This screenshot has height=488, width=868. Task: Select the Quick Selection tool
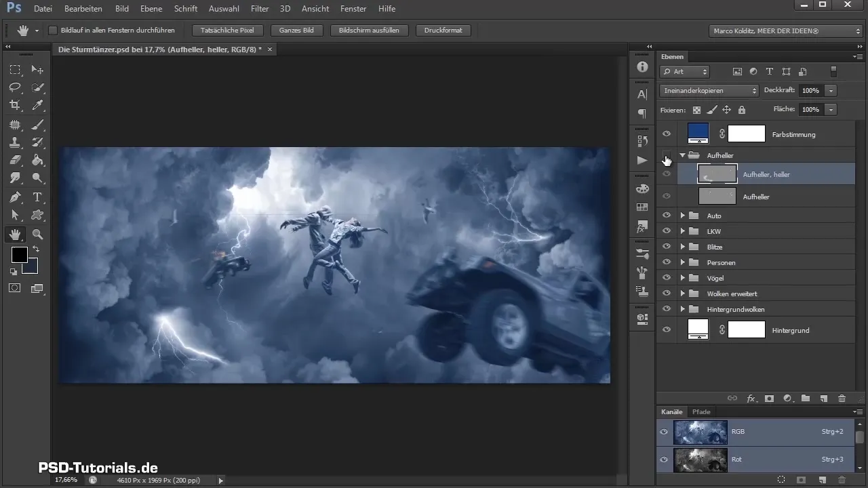38,87
